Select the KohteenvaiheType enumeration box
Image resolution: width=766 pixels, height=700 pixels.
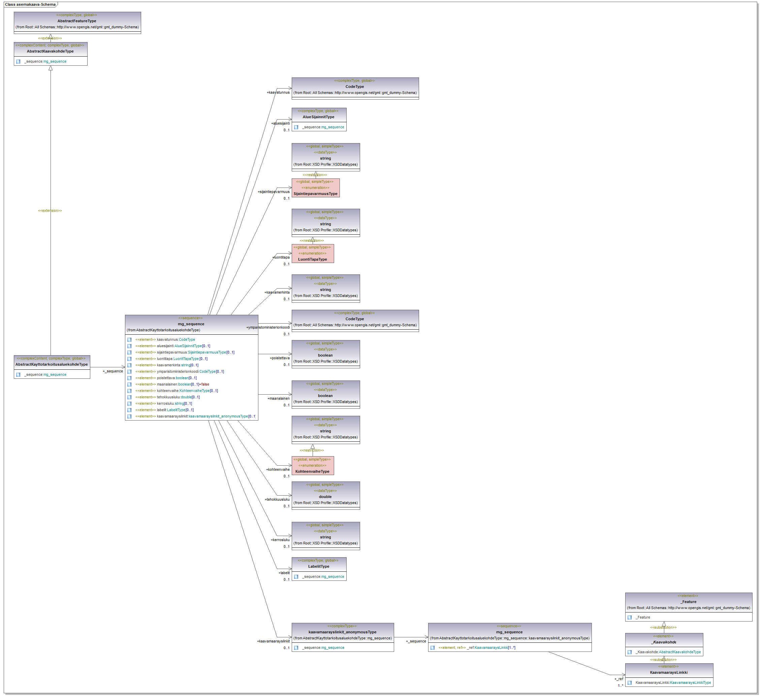[x=312, y=466]
